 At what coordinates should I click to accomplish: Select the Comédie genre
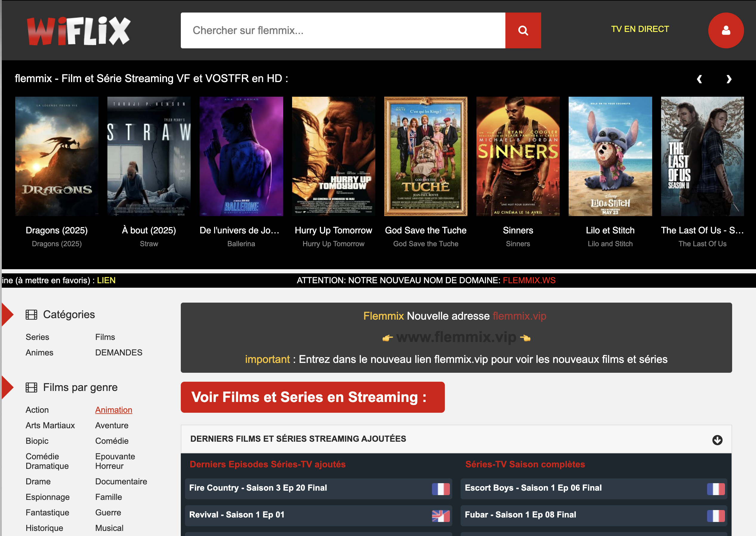tap(112, 441)
